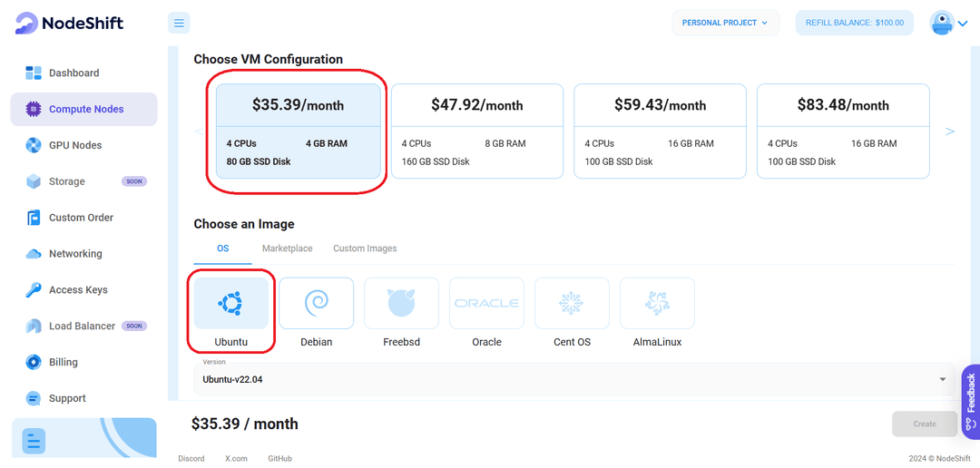This screenshot has width=980, height=468.
Task: Open Networking cloud icon
Action: tap(34, 254)
